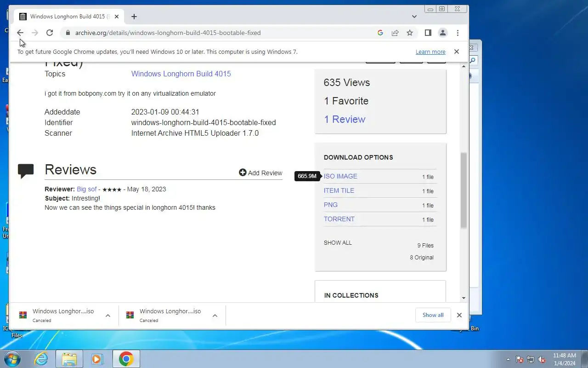Close the downloads shelf

click(x=459, y=315)
